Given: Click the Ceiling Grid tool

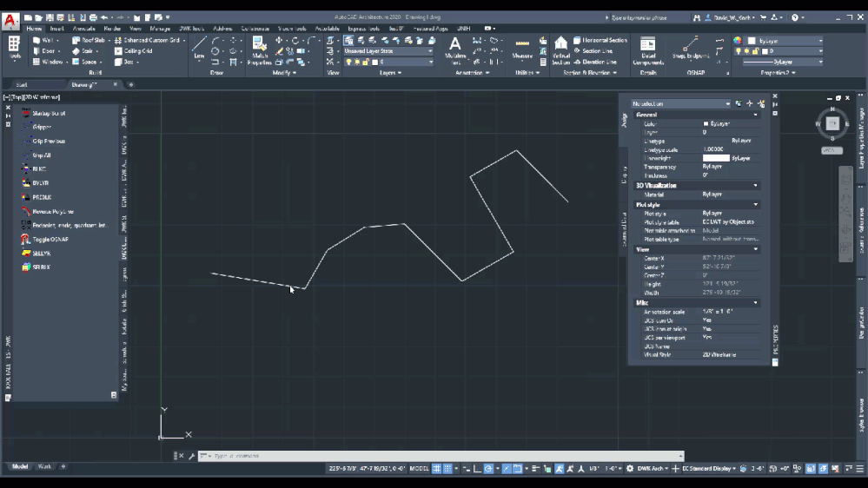Looking at the screenshot, I should click(x=134, y=51).
